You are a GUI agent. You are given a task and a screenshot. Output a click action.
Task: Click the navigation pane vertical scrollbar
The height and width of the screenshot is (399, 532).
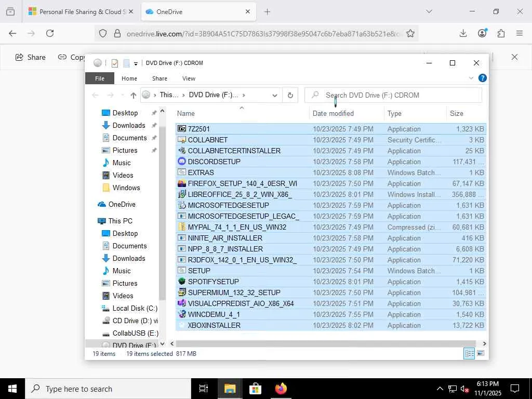click(162, 212)
